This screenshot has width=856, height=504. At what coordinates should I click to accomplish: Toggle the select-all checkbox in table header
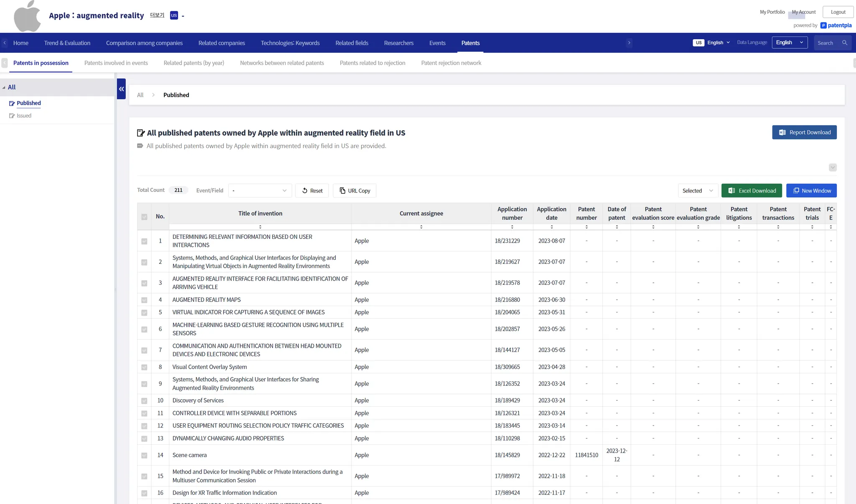click(144, 217)
